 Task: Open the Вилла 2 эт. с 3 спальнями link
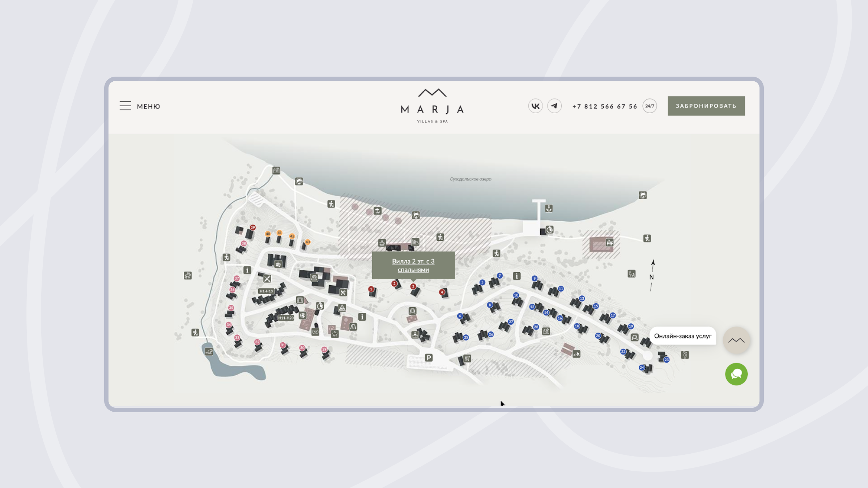pos(413,265)
